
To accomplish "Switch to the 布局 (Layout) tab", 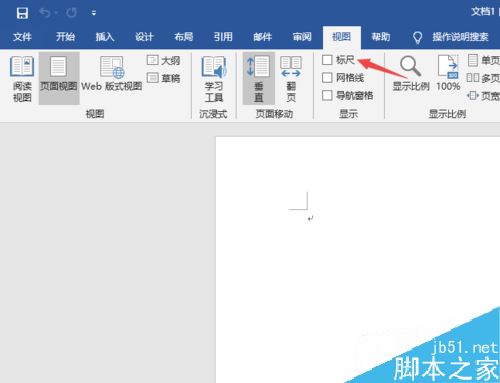I will click(x=184, y=37).
